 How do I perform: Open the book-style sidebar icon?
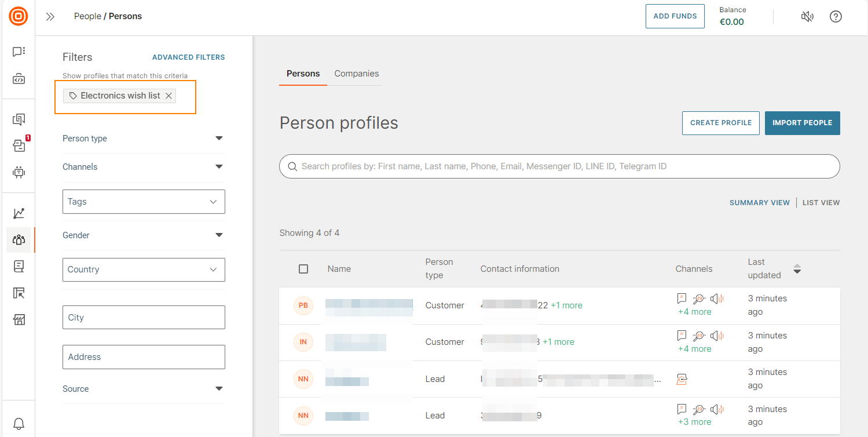point(19,266)
